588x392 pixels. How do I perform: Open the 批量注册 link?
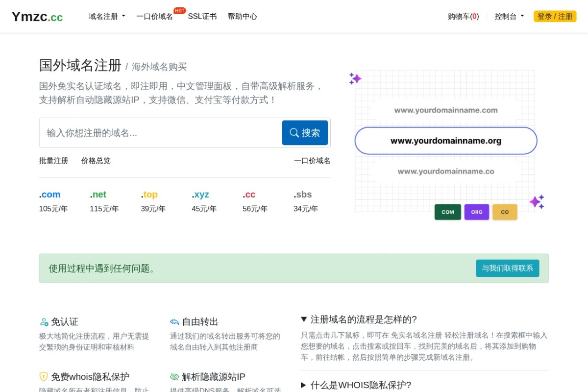[x=53, y=161]
